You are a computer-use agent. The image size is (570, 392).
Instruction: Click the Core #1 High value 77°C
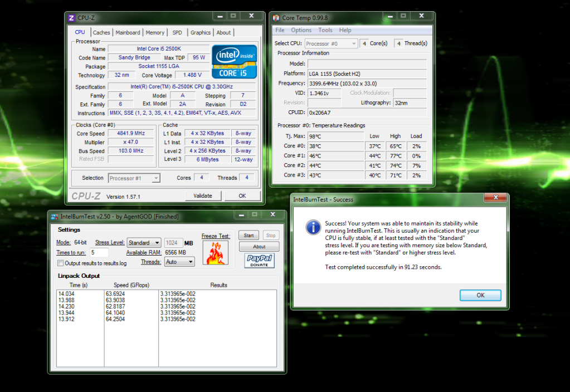(x=396, y=156)
